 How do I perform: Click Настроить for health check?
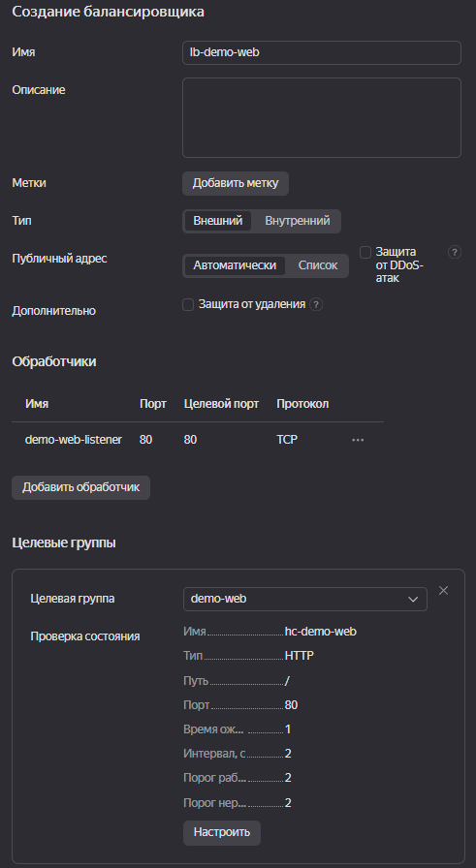[x=222, y=832]
